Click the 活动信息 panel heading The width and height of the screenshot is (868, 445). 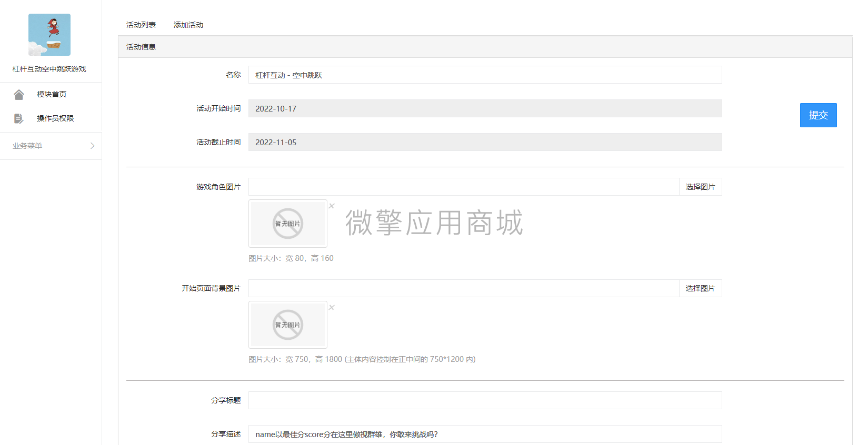coord(141,47)
